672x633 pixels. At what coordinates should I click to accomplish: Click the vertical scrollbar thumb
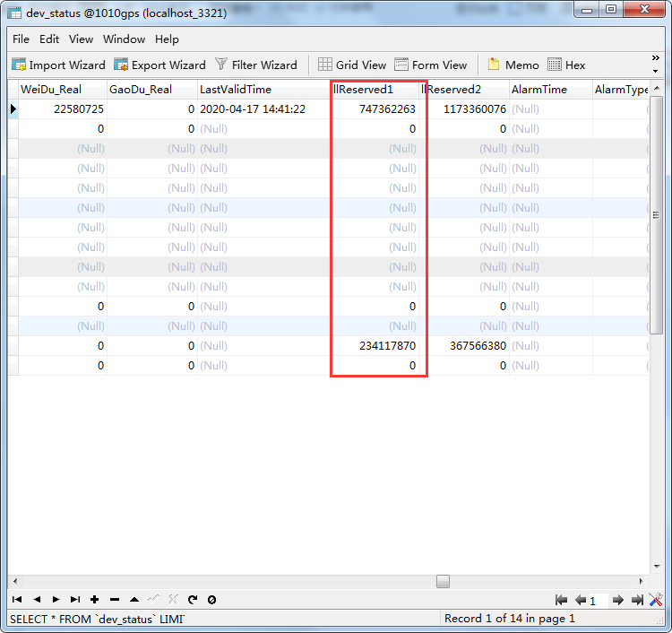pos(656,215)
